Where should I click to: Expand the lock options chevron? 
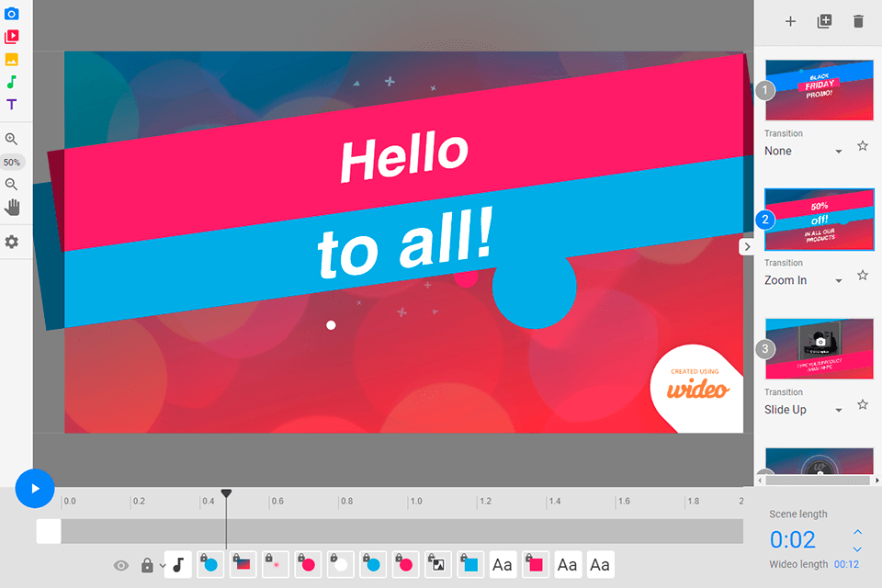(161, 564)
